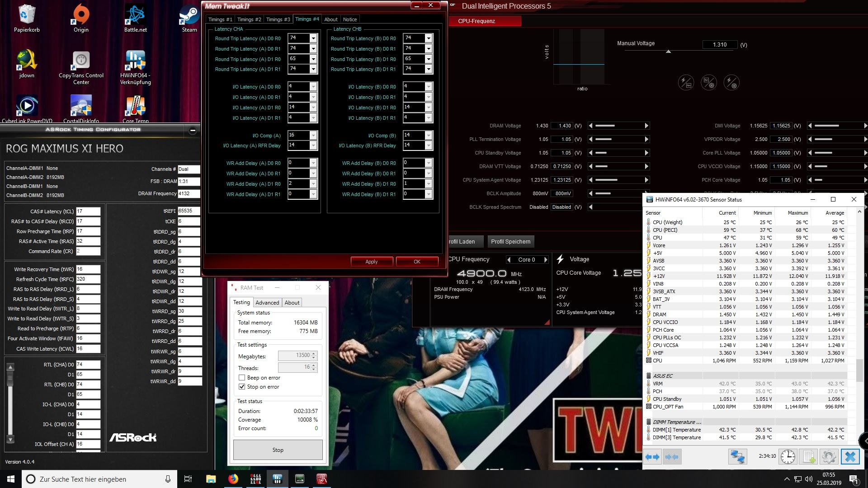Click Apply in Mem TweakIt
Viewport: 868px width, 488px height.
pyautogui.click(x=372, y=262)
